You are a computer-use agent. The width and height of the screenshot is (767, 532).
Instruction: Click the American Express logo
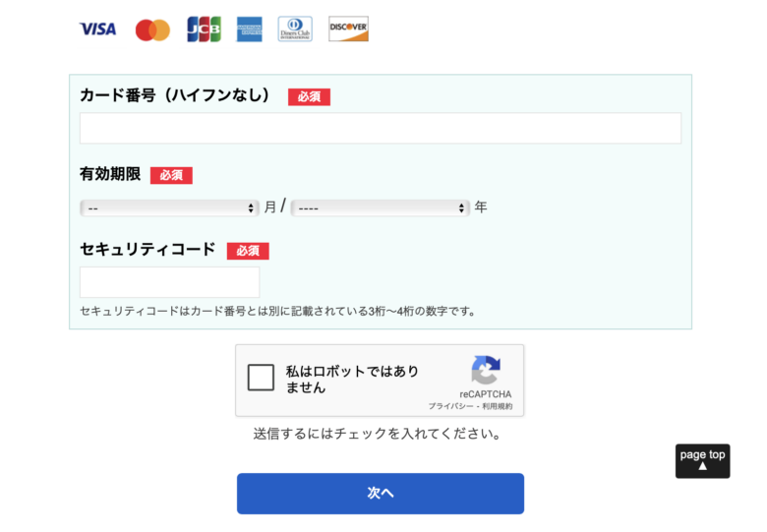pyautogui.click(x=250, y=30)
